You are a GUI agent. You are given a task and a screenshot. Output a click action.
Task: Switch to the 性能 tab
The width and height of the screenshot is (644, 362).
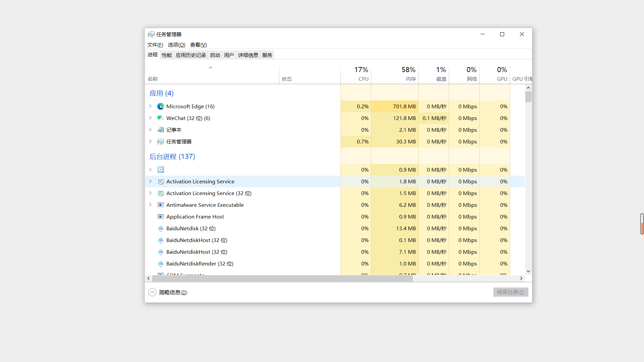tap(166, 55)
